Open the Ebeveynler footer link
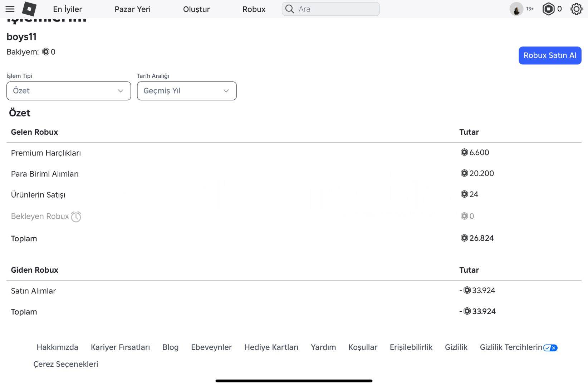The height and width of the screenshot is (386, 588). [211, 347]
